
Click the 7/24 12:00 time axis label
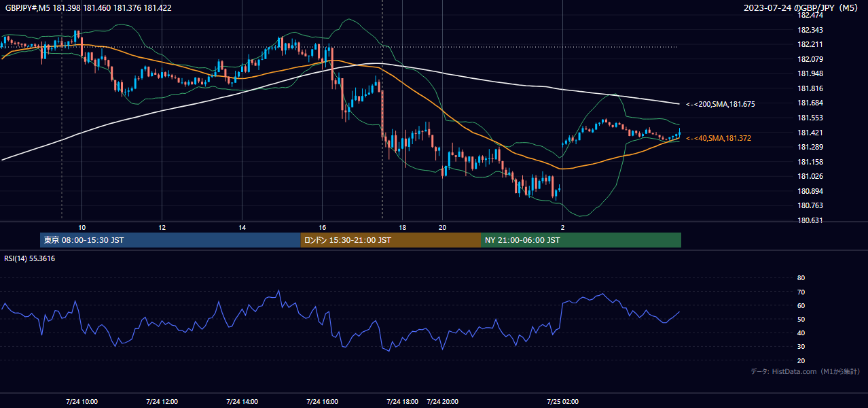pos(162,402)
